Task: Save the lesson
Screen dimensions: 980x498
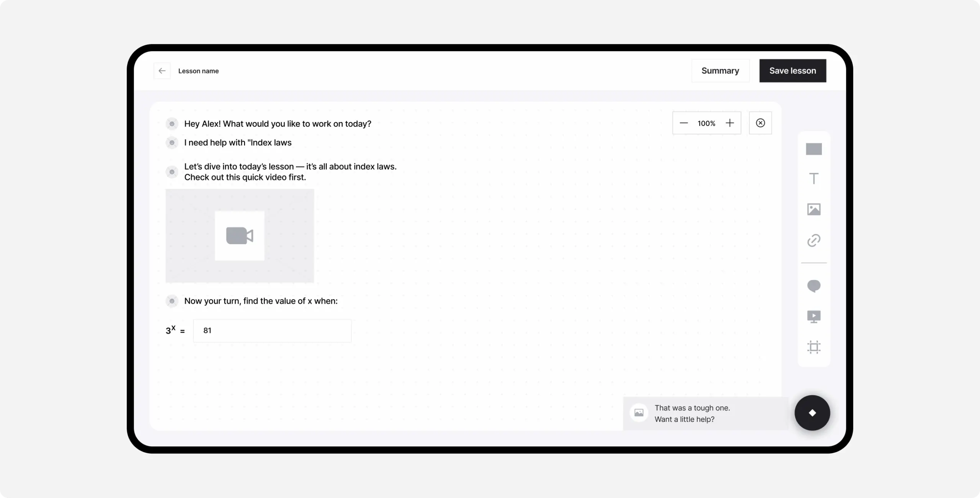Action: 792,70
